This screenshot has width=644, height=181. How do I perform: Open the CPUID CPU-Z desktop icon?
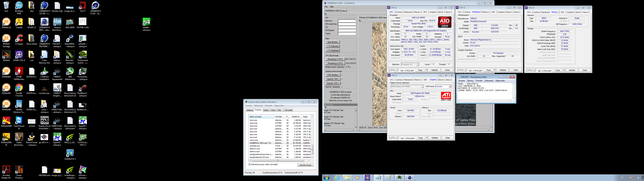19,56
